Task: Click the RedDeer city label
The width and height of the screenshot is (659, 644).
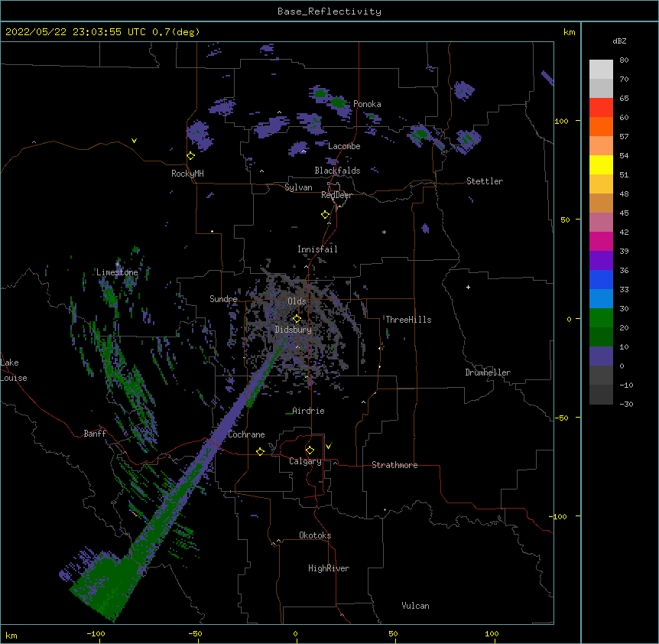Action: [x=336, y=195]
